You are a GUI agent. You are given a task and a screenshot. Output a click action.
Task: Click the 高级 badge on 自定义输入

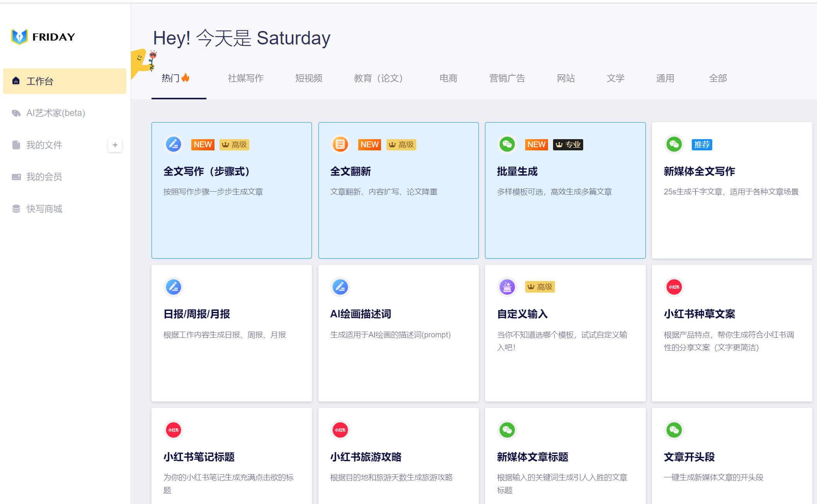click(x=540, y=287)
